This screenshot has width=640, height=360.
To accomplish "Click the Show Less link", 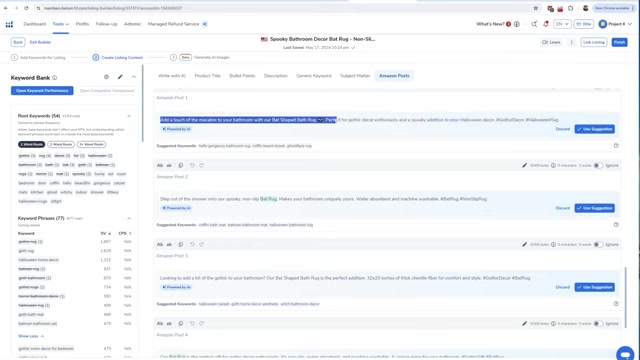I will (31, 336).
